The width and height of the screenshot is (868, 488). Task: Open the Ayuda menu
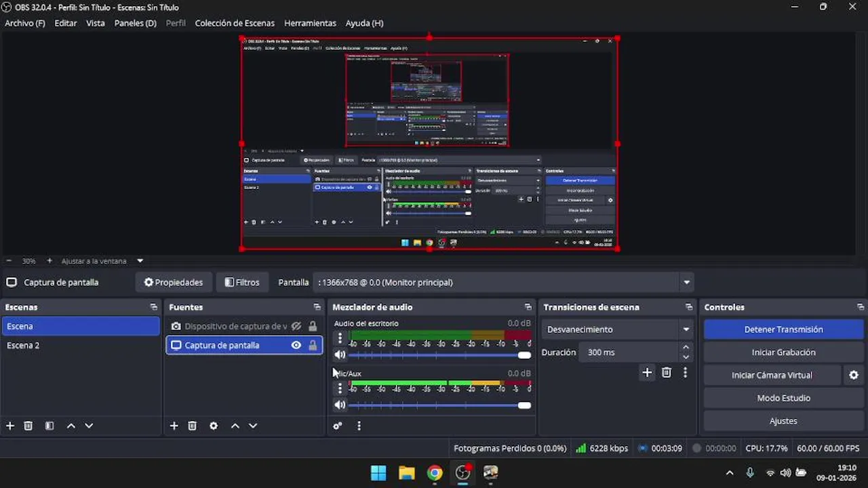[x=364, y=23]
